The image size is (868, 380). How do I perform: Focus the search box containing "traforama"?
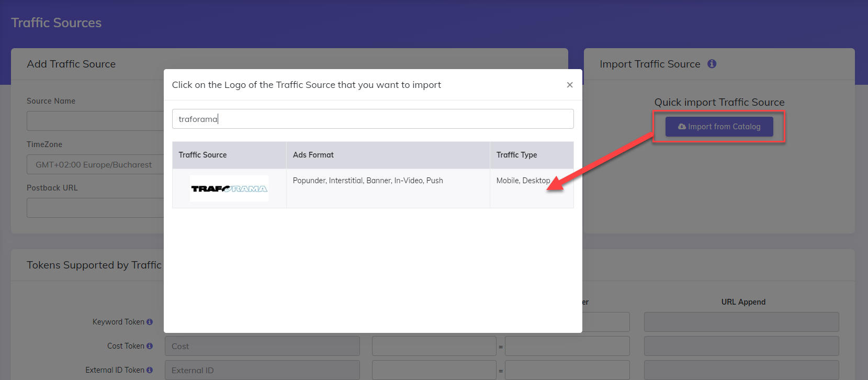373,119
